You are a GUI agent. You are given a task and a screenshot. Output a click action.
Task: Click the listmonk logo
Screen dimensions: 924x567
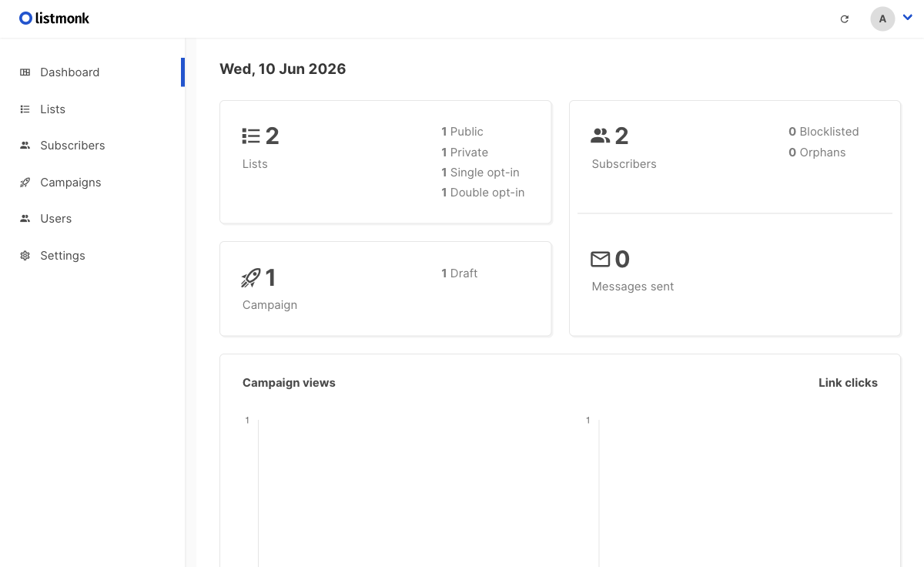pos(54,18)
